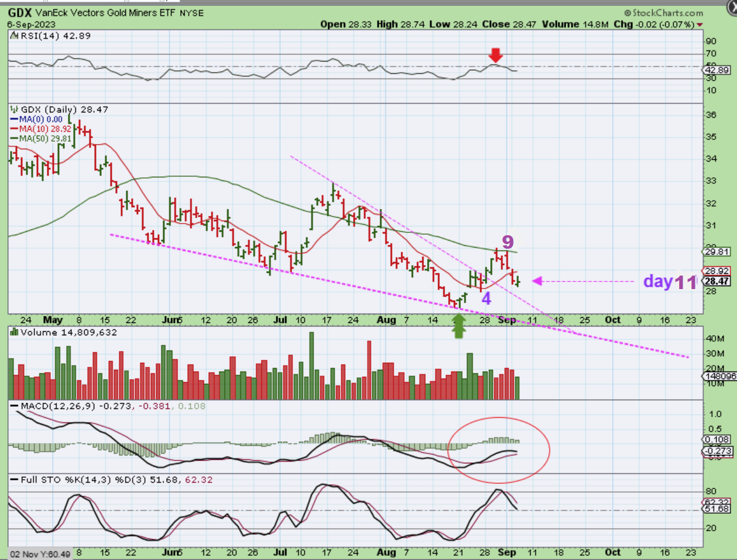Click the -0.273 tag on the MACD right axis
The width and height of the screenshot is (737, 560).
tap(717, 451)
